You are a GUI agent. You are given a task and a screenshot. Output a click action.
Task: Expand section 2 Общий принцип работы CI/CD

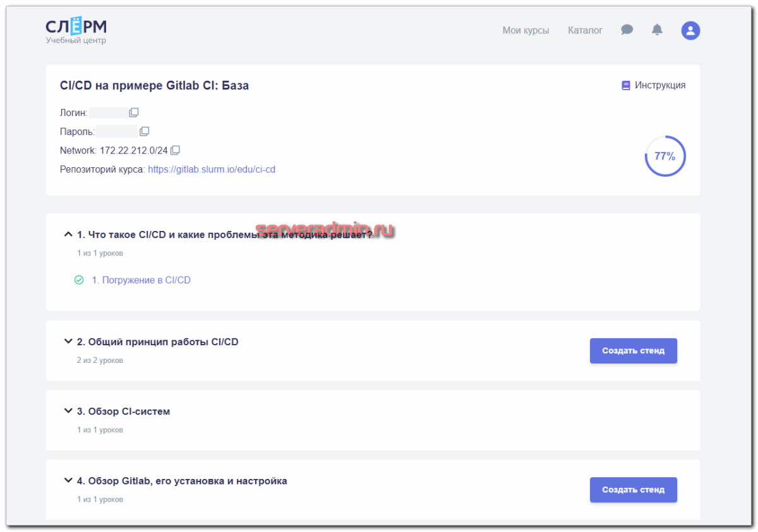pos(68,341)
